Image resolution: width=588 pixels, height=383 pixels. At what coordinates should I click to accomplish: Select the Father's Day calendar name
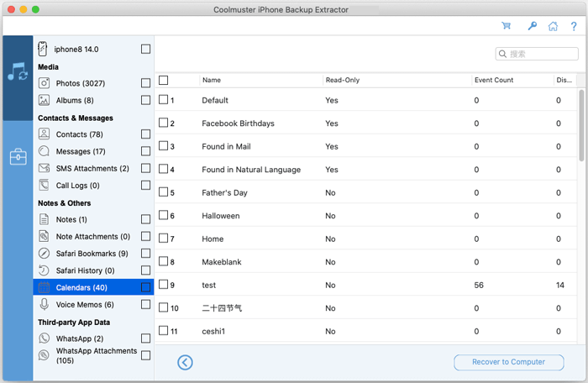[224, 193]
